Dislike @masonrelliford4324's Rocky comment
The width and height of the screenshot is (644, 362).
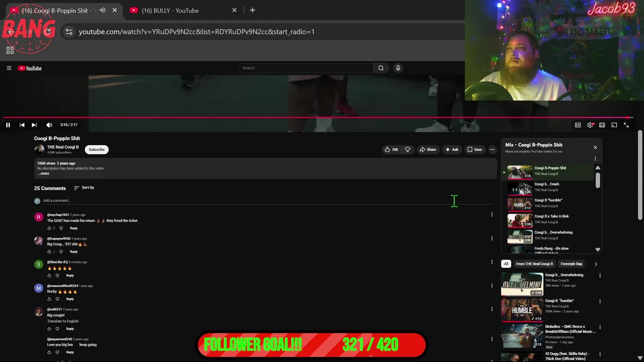[x=57, y=299]
